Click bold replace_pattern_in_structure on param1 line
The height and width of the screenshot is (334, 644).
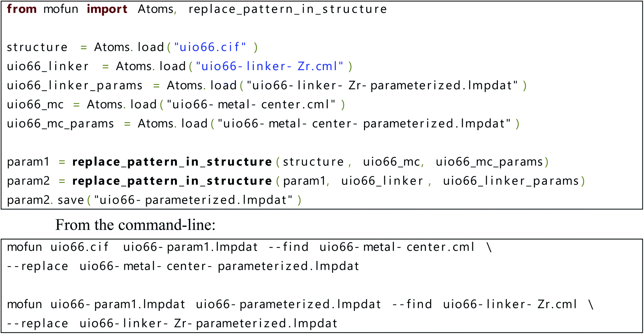pos(172,162)
